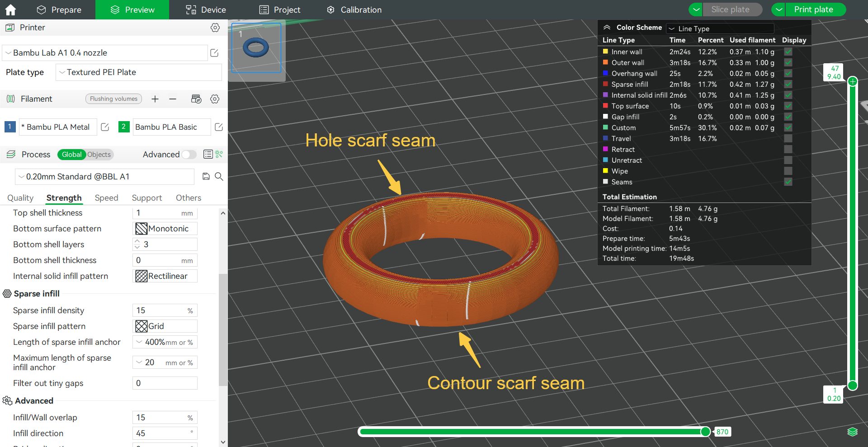This screenshot has width=868, height=447.
Task: Open the Sparse infill pattern dropdown
Action: pos(165,326)
